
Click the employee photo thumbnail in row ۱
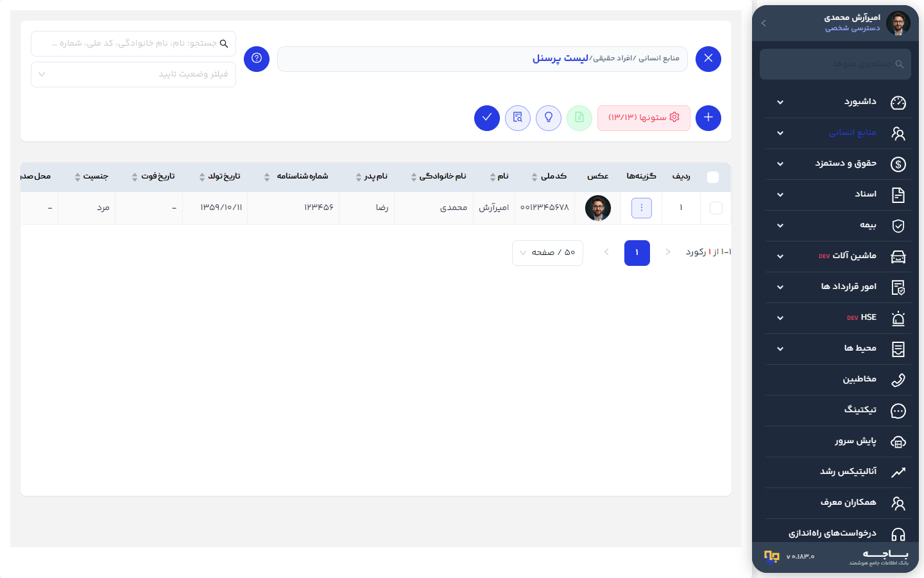coord(598,208)
